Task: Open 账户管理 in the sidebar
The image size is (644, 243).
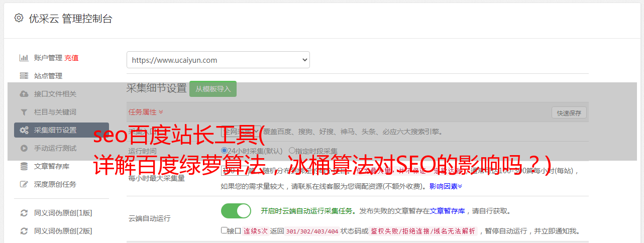Action: click(x=48, y=58)
